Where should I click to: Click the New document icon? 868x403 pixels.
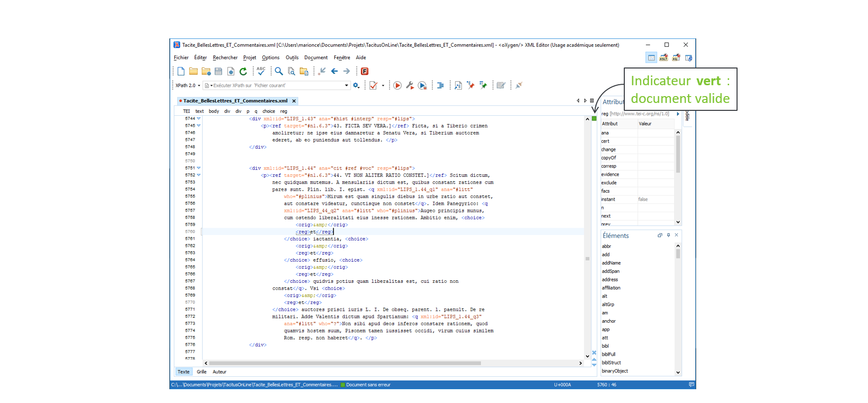click(181, 71)
